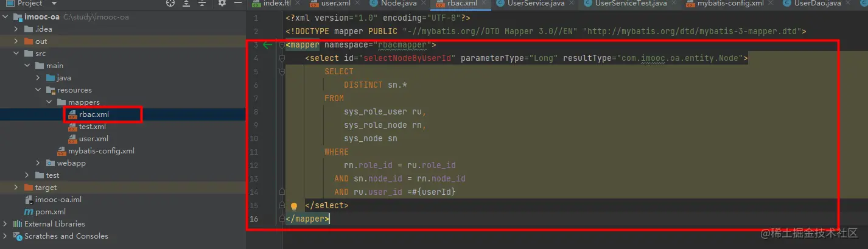Viewport: 868px width, 249px height.
Task: Click "selectNodeByUserId" id value in code
Action: click(408, 58)
